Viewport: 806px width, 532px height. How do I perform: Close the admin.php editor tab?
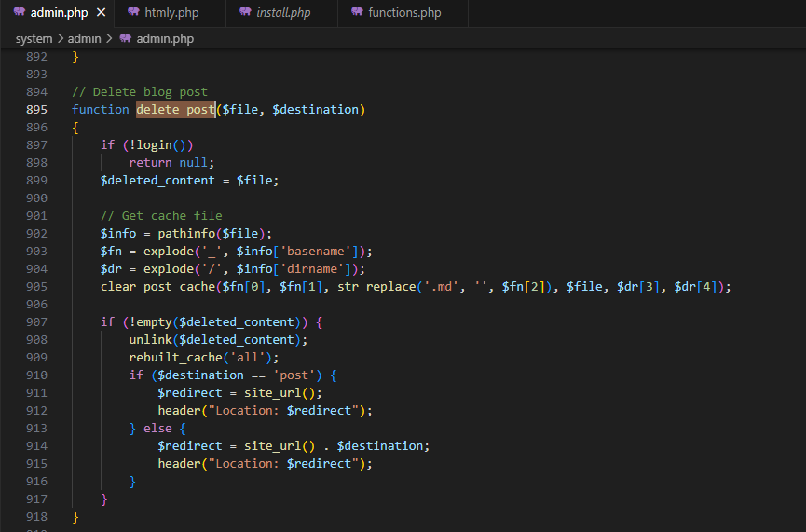click(x=101, y=13)
